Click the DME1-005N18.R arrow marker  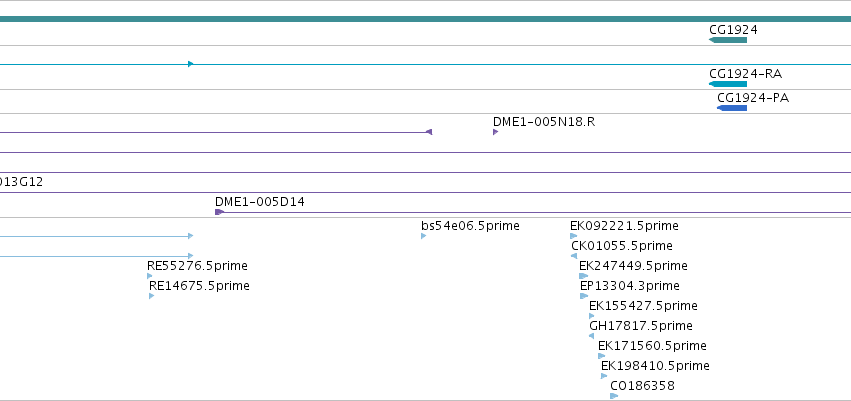(496, 132)
